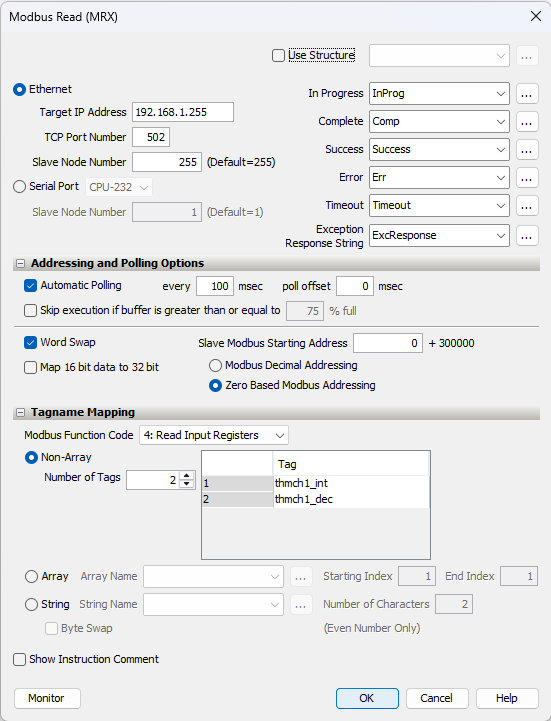
Task: Enable Show Instruction Comment checkbox
Action: pos(19,660)
